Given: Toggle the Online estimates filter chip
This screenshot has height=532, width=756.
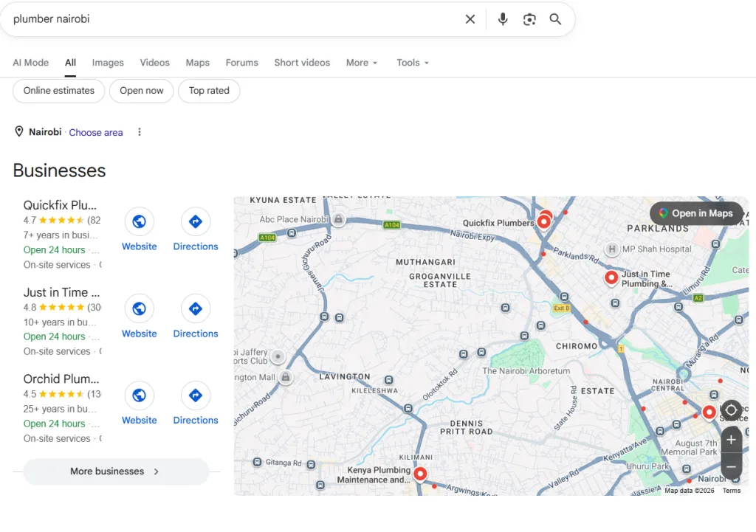Looking at the screenshot, I should (59, 91).
